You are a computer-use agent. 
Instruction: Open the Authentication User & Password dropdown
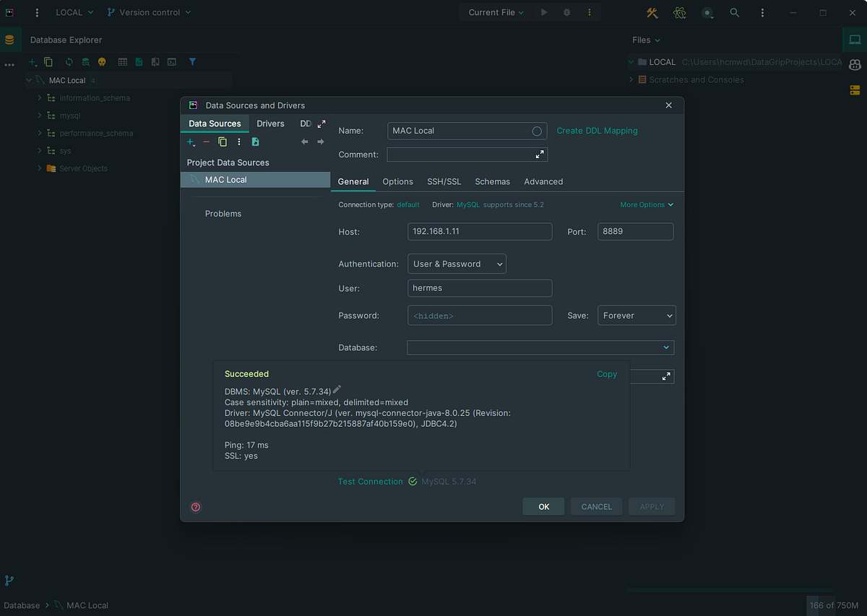click(457, 264)
